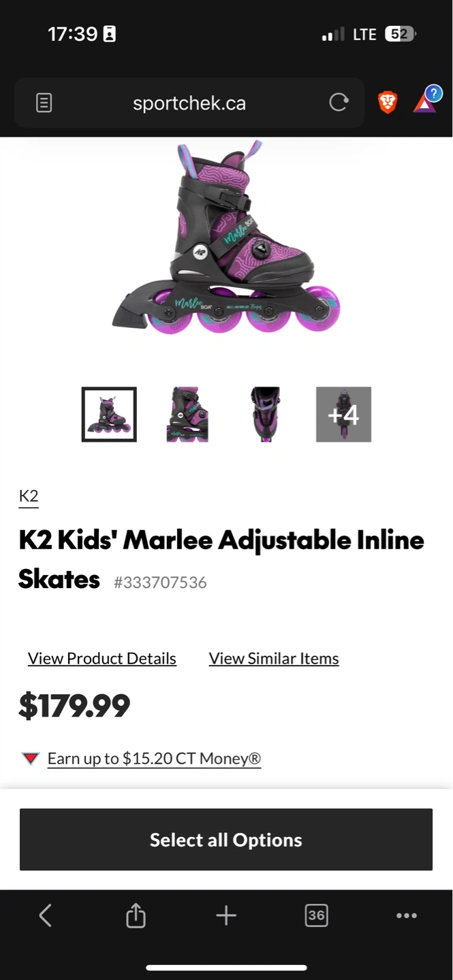Image resolution: width=453 pixels, height=980 pixels.
Task: Open the K2 brand link
Action: [29, 496]
